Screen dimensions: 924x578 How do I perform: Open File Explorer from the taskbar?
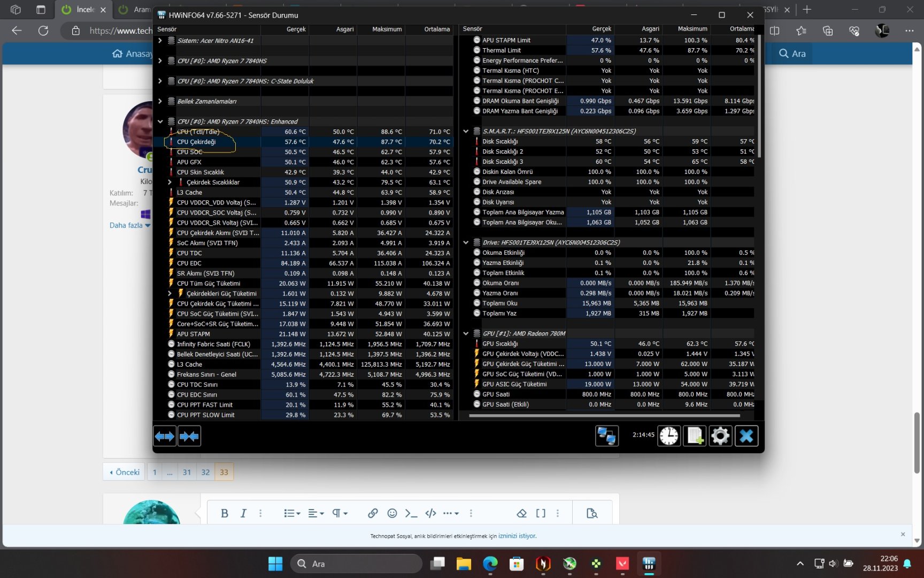(x=464, y=564)
